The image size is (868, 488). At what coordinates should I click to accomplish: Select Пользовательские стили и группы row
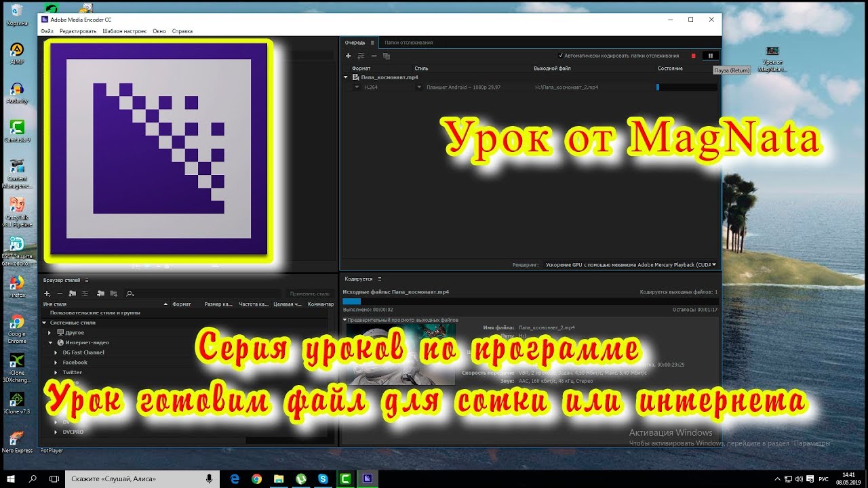point(95,313)
